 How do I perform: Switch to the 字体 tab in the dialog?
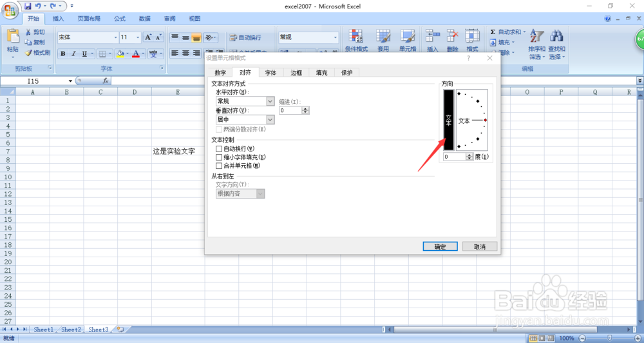pos(270,72)
